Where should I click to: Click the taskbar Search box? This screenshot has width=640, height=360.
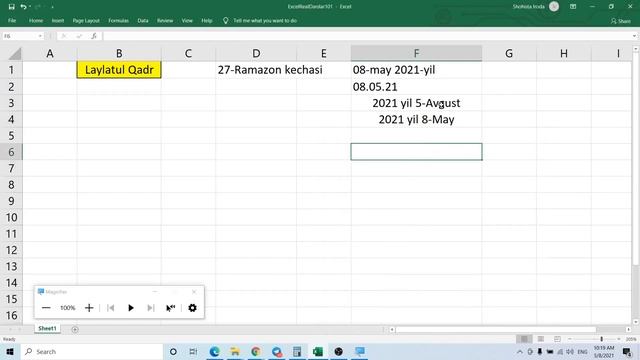click(92, 351)
